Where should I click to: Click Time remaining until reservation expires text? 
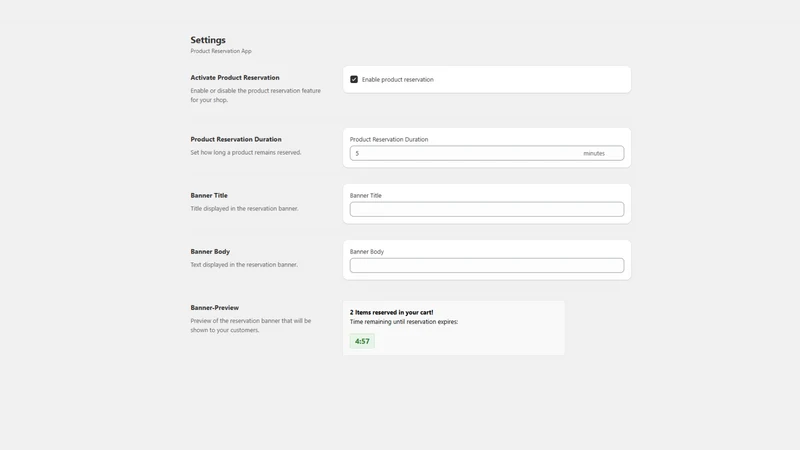click(x=404, y=322)
